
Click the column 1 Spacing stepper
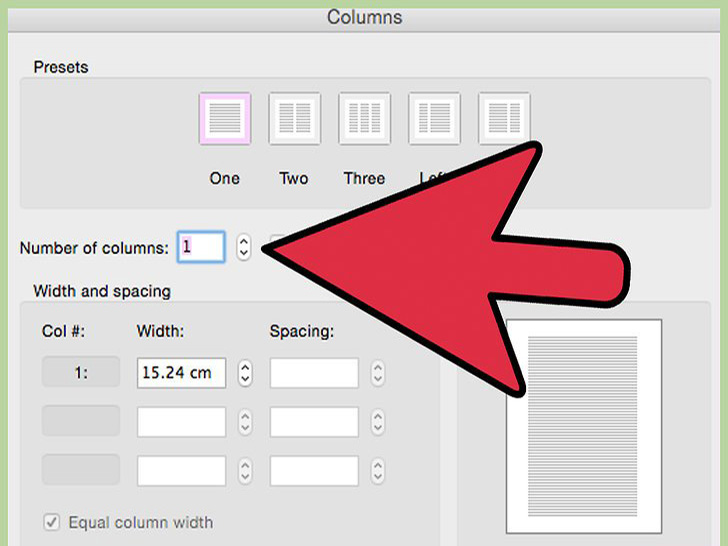(377, 373)
